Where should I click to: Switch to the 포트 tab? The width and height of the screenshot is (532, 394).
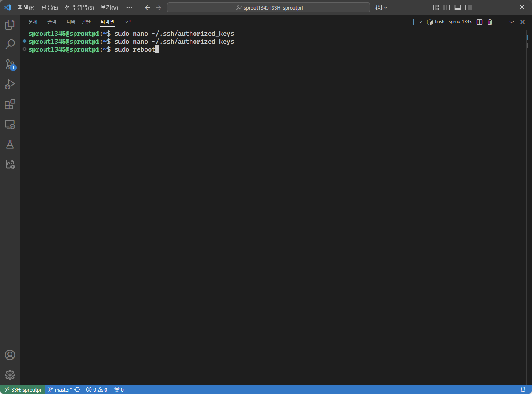(x=129, y=22)
